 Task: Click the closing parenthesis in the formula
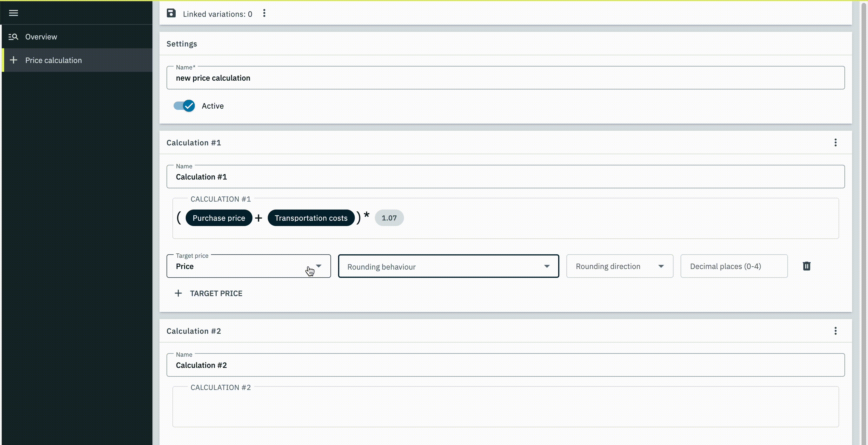tap(358, 218)
